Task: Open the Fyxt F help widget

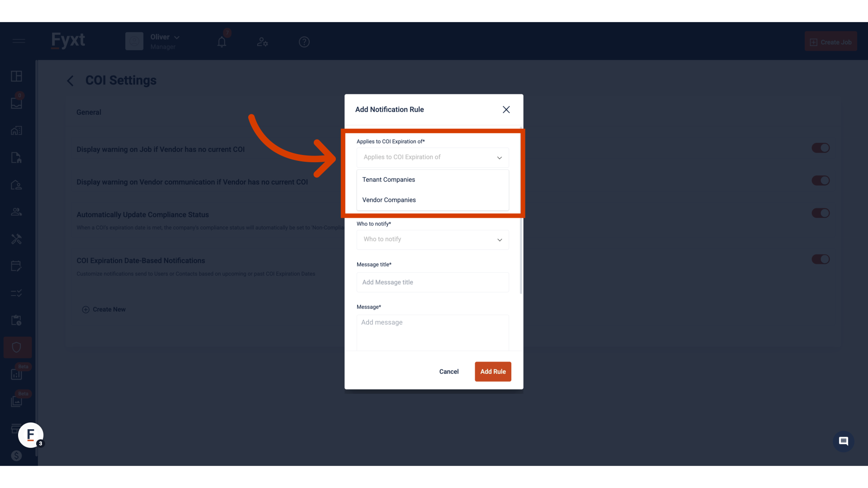Action: (31, 435)
